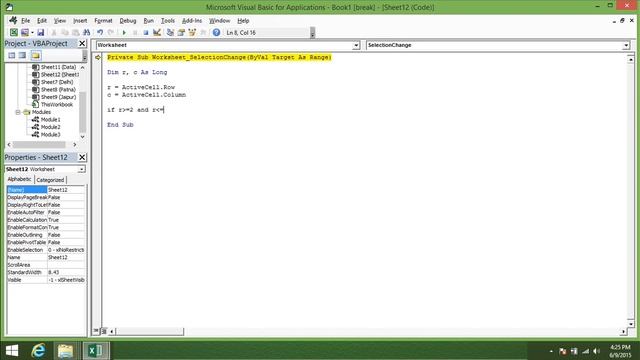
Task: Open the Worksheet object dropdown
Action: point(356,45)
